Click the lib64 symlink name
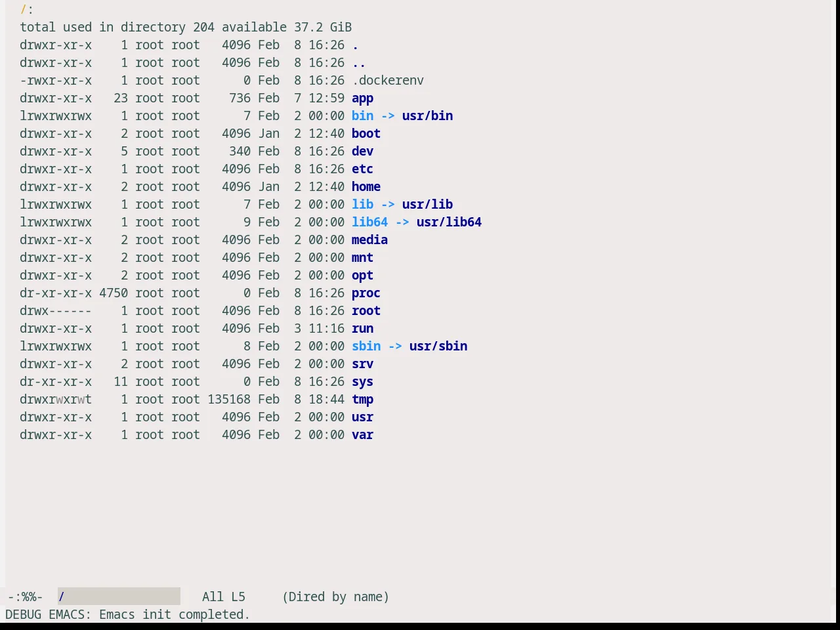 (369, 222)
